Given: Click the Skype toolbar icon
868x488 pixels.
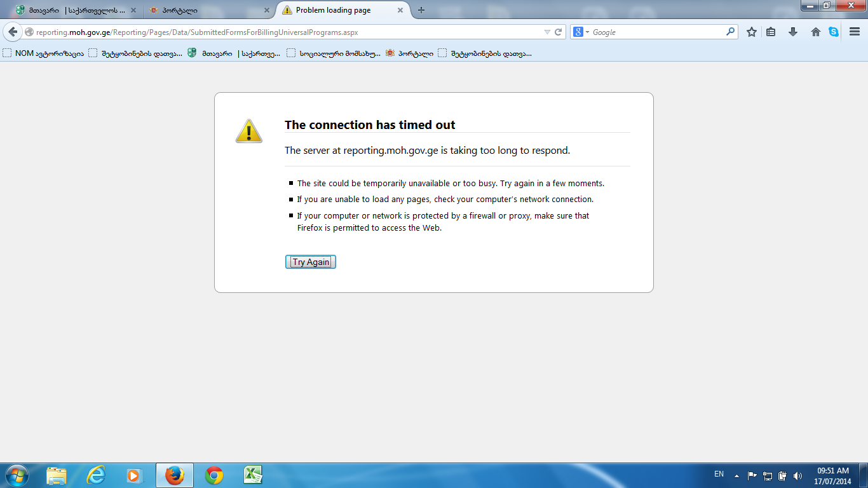Looking at the screenshot, I should [x=834, y=32].
